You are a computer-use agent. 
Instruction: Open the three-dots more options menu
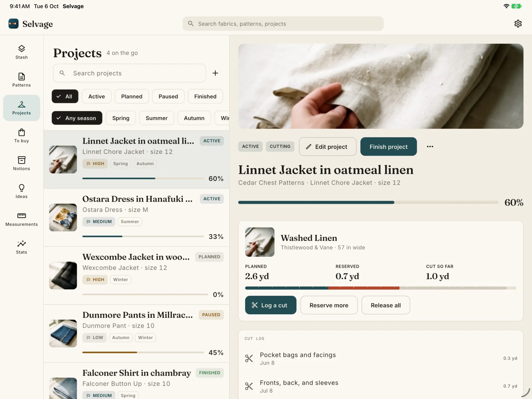coord(430,147)
